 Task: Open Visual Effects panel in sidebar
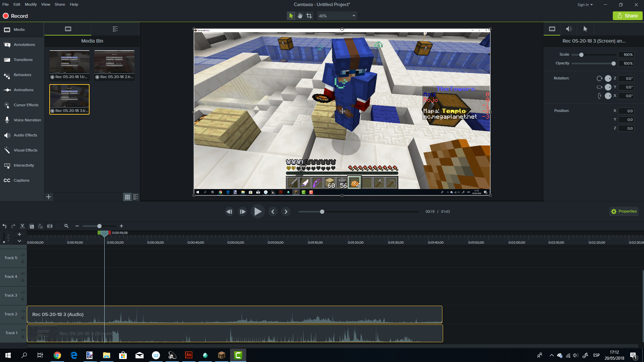tap(22, 150)
